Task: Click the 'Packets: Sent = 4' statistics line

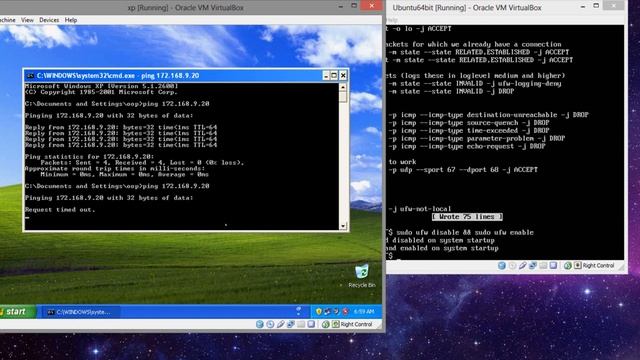Action: 142,162
